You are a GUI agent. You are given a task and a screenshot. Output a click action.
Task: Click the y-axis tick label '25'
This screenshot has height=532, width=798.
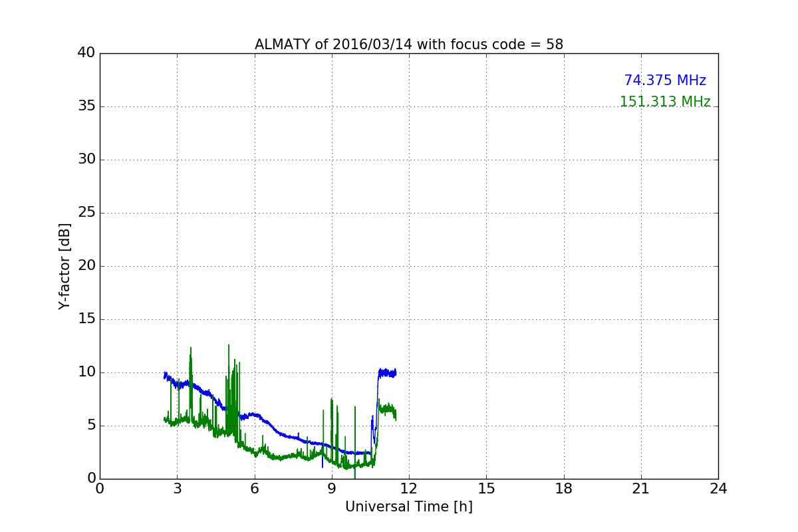[x=86, y=213]
